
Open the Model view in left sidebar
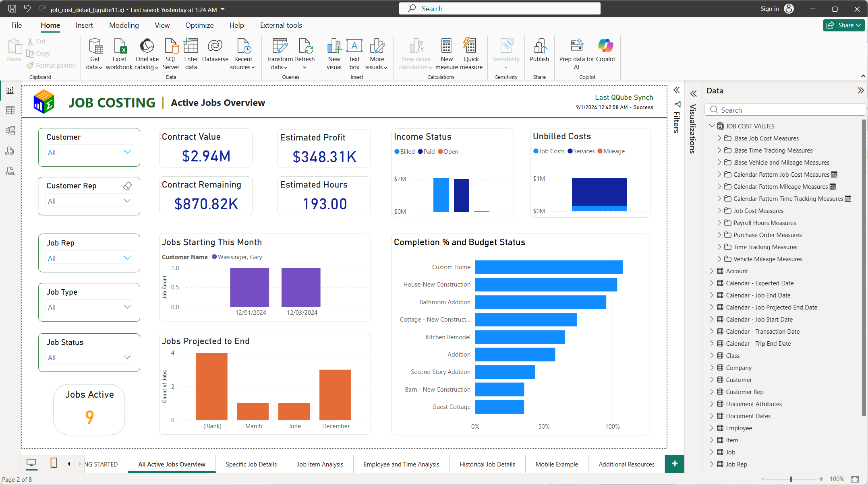point(10,130)
